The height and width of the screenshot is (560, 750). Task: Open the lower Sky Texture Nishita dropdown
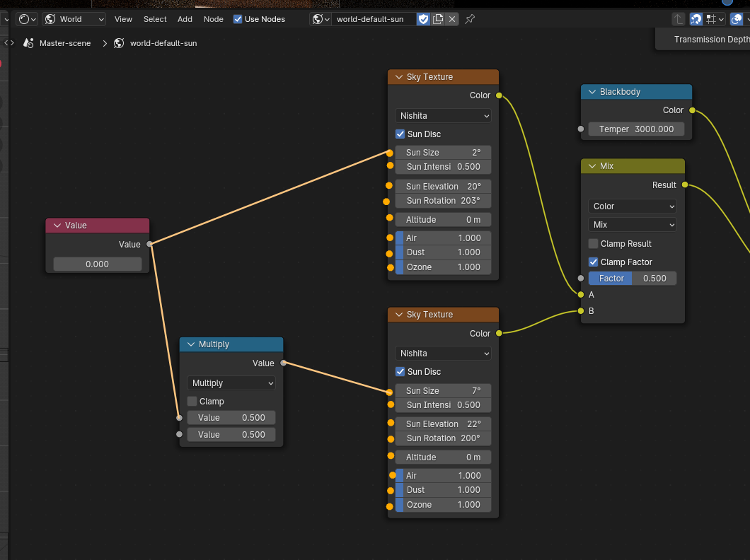pyautogui.click(x=443, y=354)
